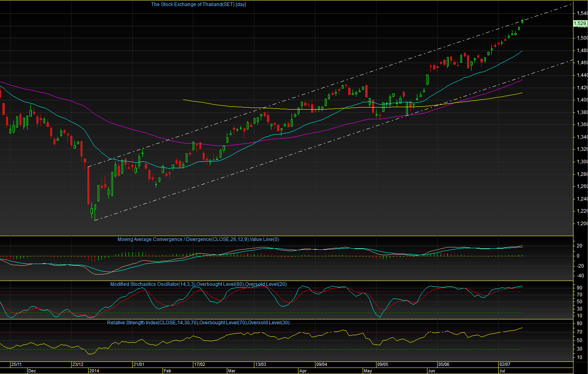Select the 09/04 date on the time axis

[x=321, y=364]
